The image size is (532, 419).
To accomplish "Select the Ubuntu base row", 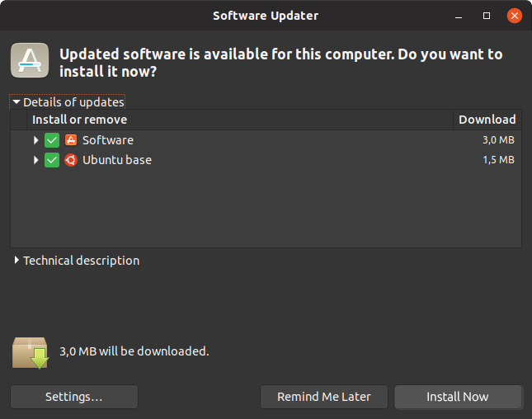I will [x=266, y=160].
